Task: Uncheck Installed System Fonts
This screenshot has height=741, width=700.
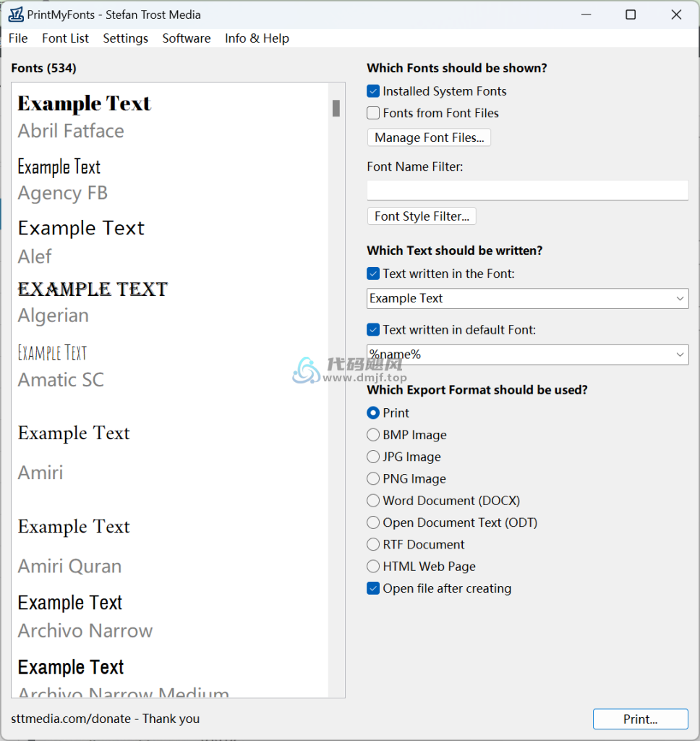Action: click(373, 91)
